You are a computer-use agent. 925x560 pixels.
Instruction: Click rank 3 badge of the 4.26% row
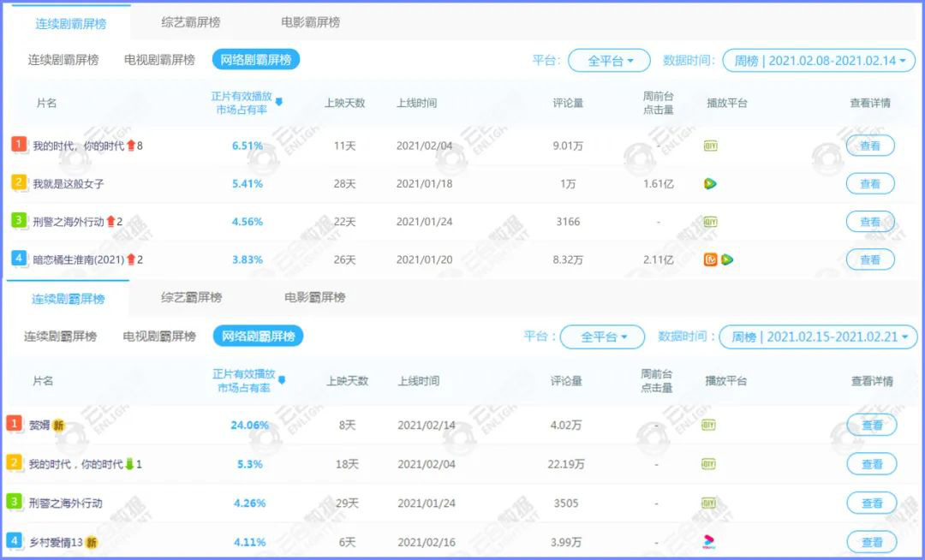15,502
